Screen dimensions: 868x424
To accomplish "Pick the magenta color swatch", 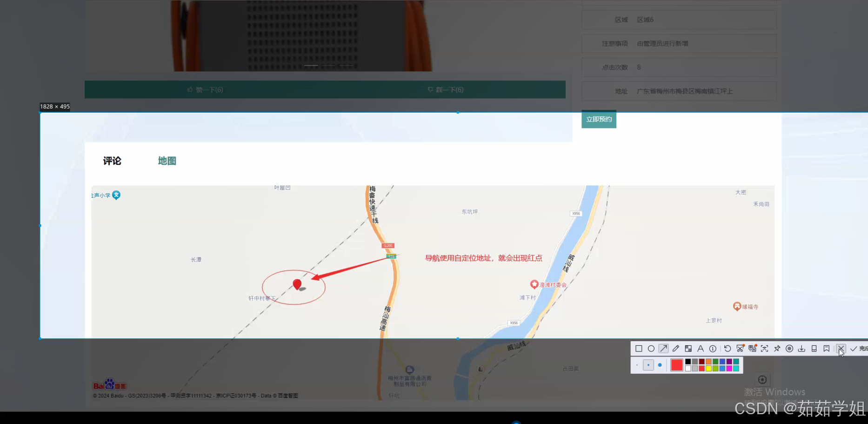I will (x=729, y=369).
